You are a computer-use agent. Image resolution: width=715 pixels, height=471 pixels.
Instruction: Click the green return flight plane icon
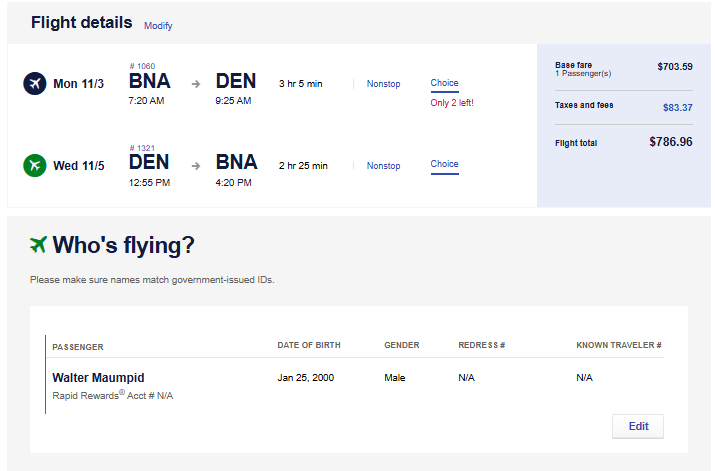pyautogui.click(x=35, y=165)
